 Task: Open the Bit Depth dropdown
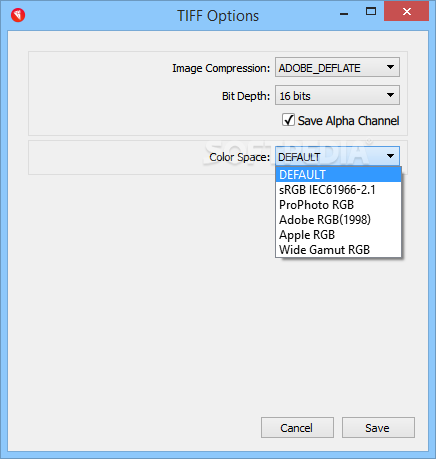[337, 96]
